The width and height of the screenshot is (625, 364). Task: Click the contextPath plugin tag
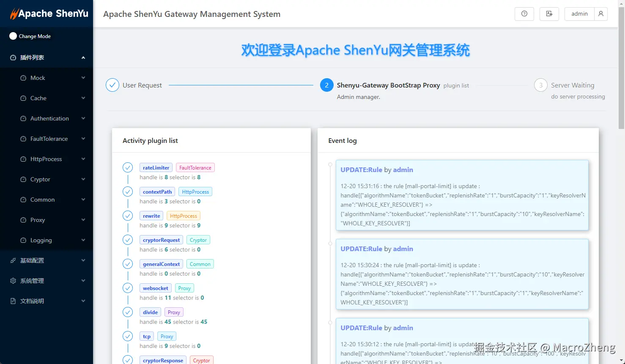click(157, 192)
